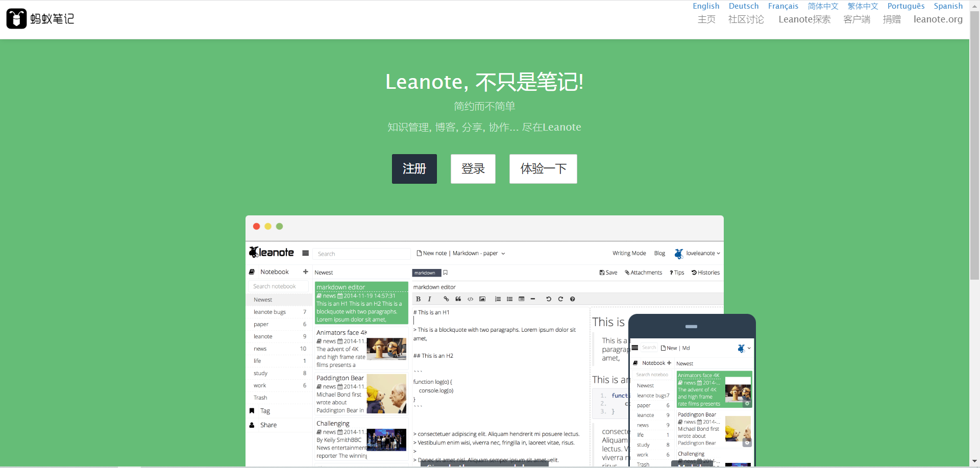Image resolution: width=980 pixels, height=468 pixels.
Task: Open the 主页 navigation item
Action: point(706,19)
